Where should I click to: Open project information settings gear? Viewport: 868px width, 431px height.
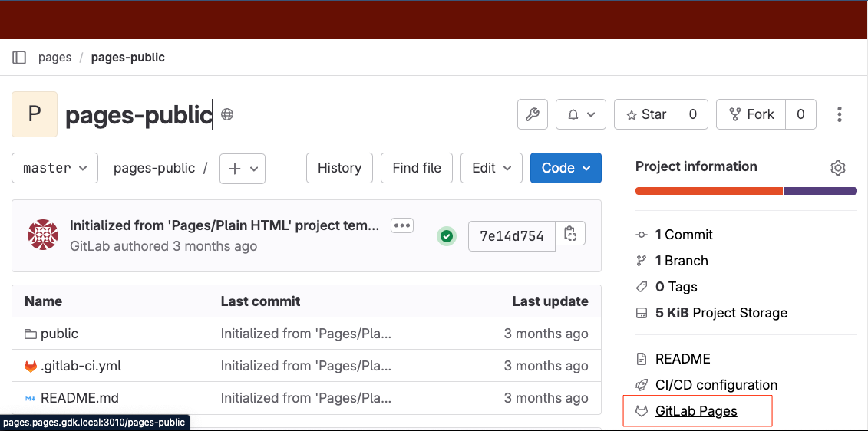click(x=838, y=168)
